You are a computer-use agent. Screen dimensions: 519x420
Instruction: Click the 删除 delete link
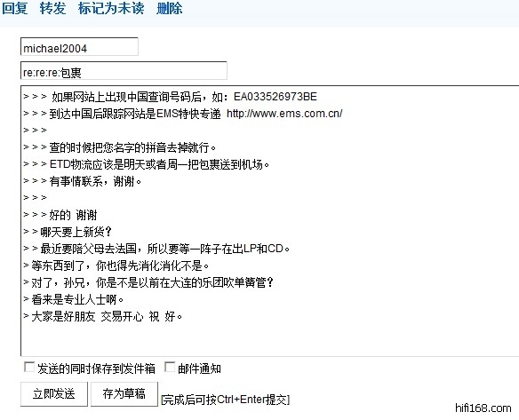[x=169, y=8]
